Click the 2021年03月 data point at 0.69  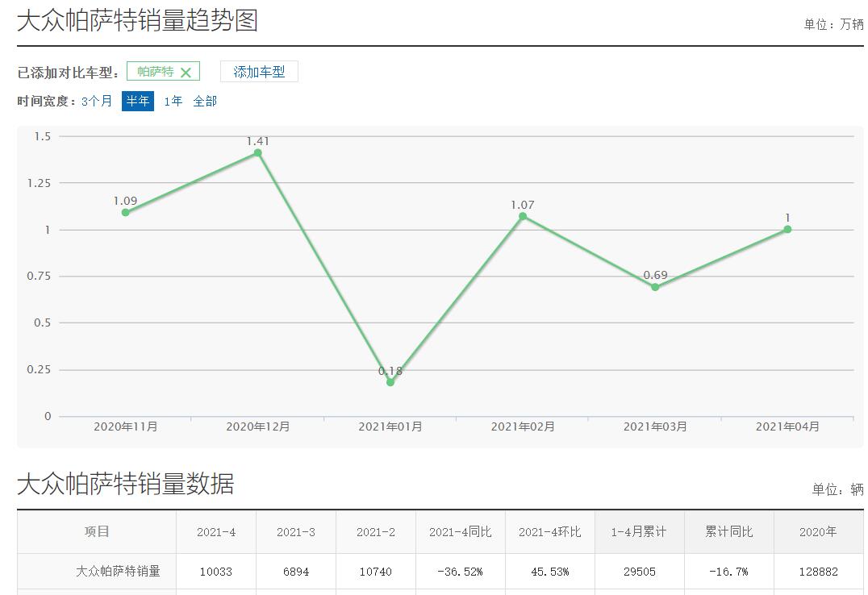655,287
